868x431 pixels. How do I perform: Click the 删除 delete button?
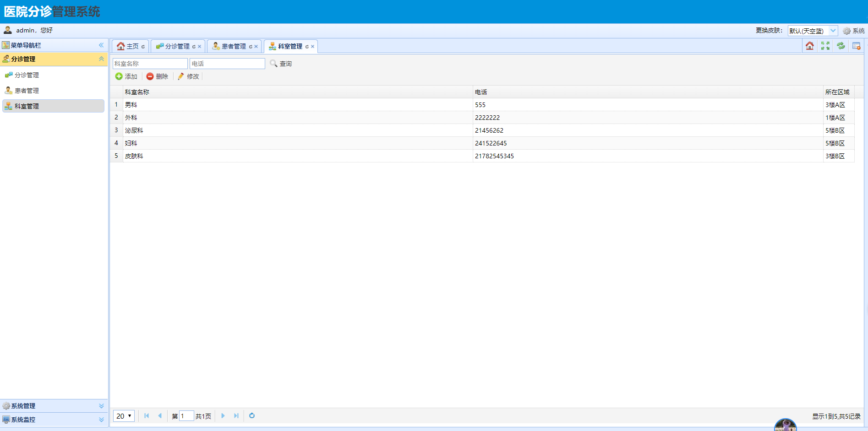pos(158,76)
